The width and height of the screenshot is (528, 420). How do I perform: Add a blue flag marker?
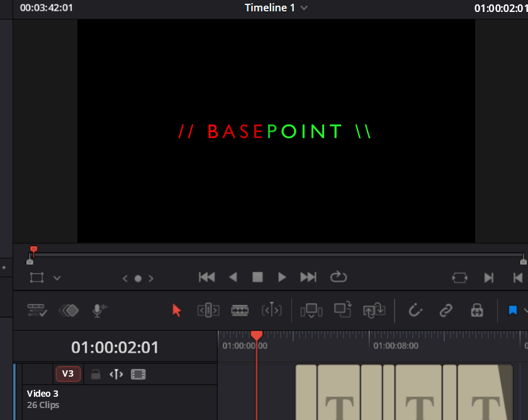(x=512, y=311)
